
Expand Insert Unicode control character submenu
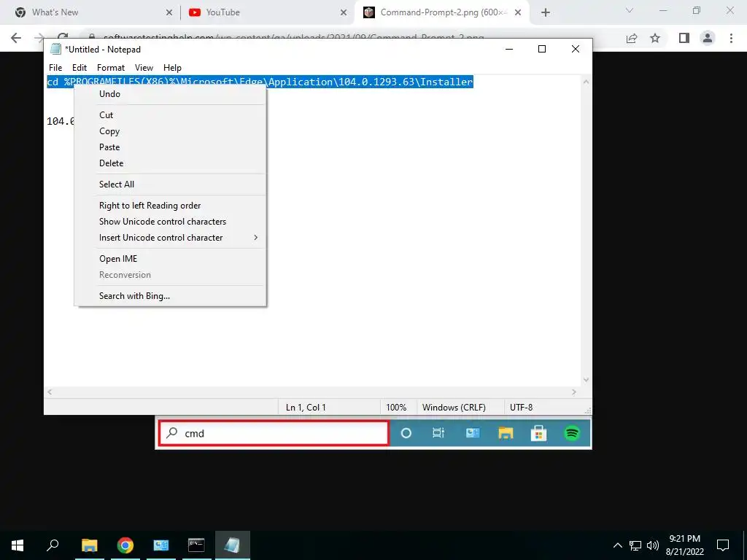(x=171, y=238)
